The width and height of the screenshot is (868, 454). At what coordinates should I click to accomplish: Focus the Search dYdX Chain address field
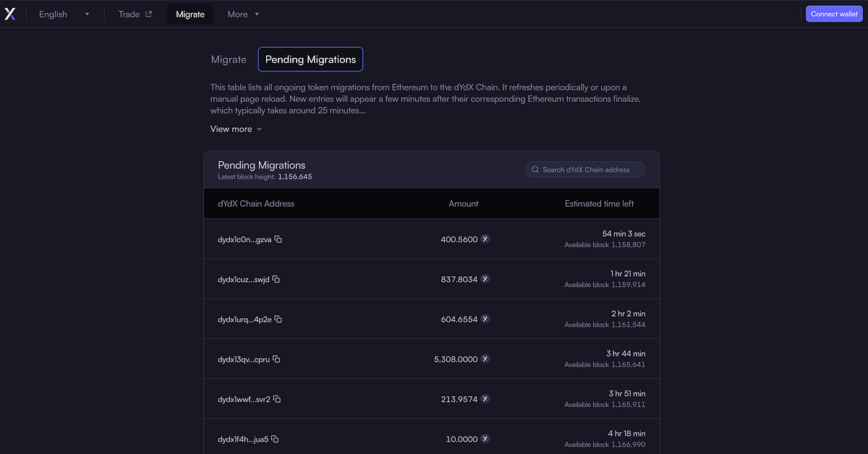pos(590,170)
